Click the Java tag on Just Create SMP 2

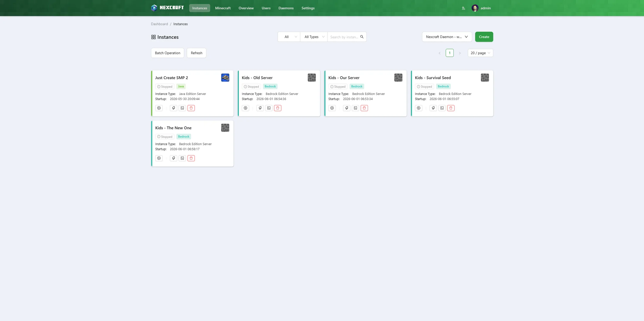click(181, 86)
